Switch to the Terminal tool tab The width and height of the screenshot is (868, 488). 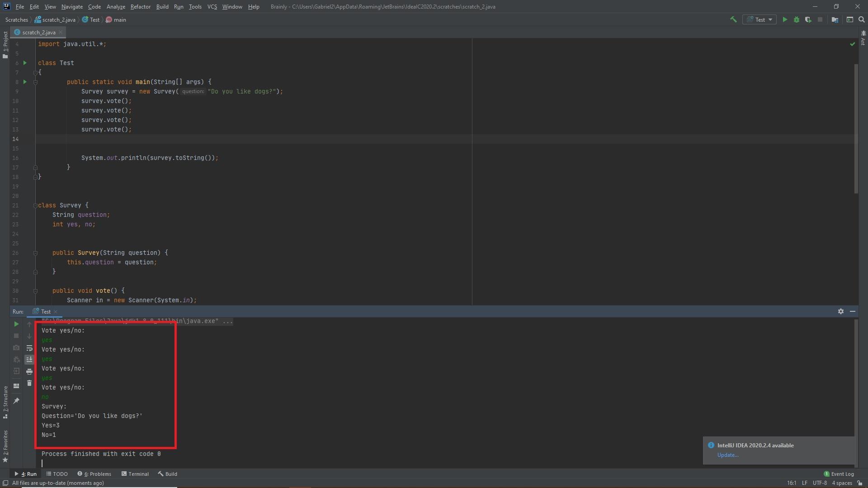[x=135, y=474]
